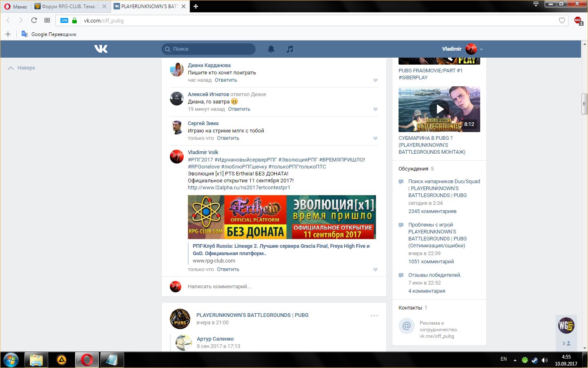Open the WG keys chat bubble
The height and width of the screenshot is (368, 588).
coord(566,325)
